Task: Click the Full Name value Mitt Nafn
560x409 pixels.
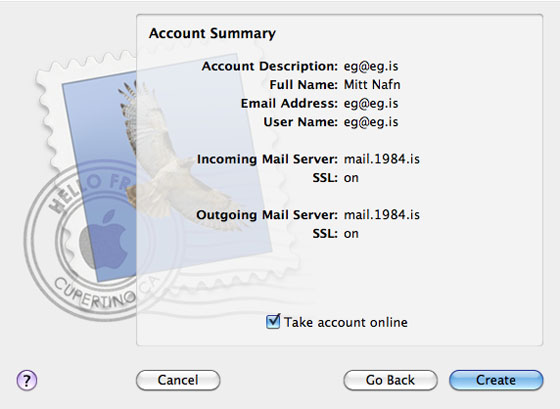Action: point(372,85)
